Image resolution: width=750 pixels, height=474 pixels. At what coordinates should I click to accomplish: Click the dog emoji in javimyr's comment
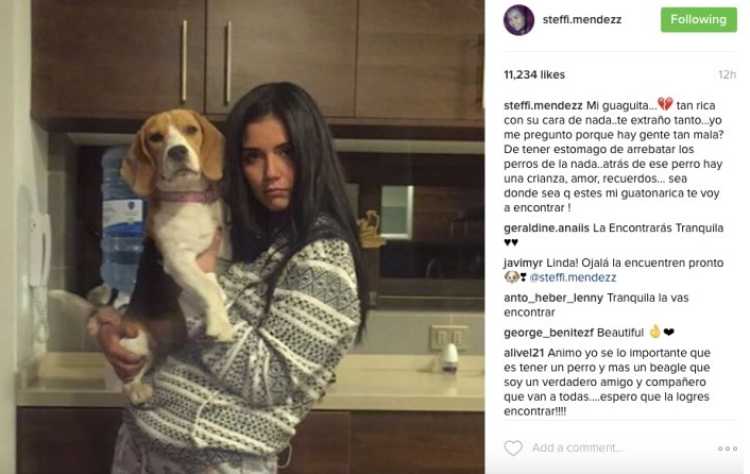pyautogui.click(x=511, y=277)
